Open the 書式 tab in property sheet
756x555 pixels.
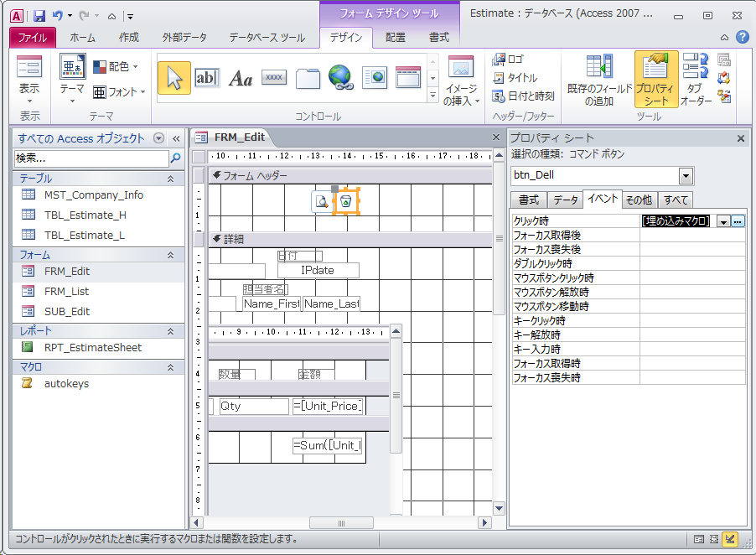point(529,200)
